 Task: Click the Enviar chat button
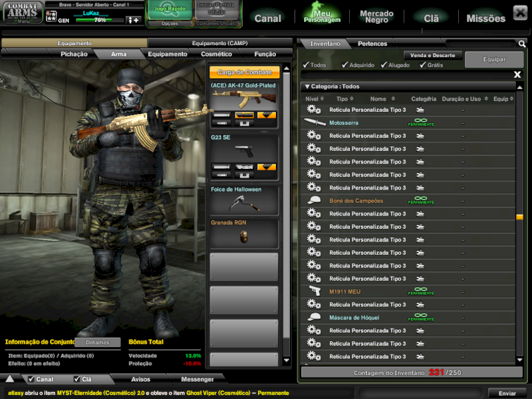(507, 393)
